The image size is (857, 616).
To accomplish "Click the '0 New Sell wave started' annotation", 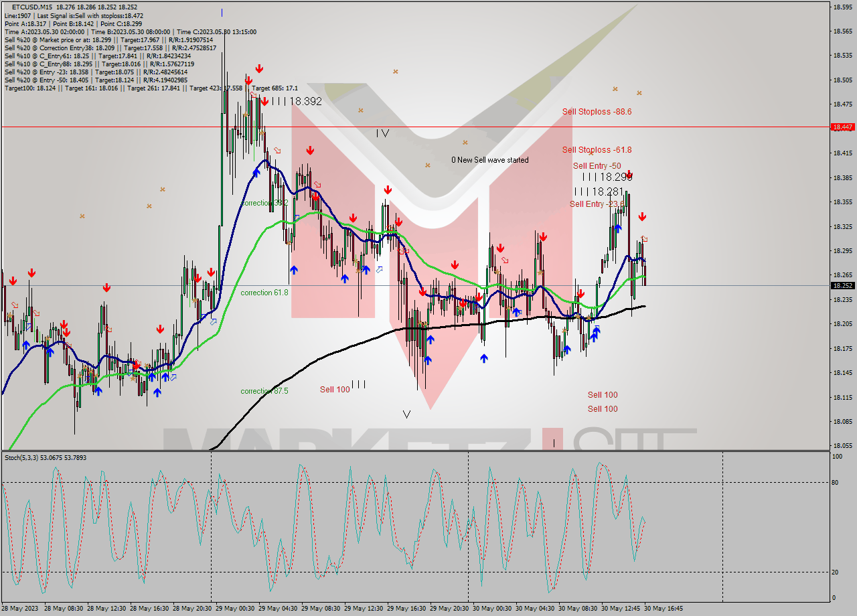I will pos(489,160).
